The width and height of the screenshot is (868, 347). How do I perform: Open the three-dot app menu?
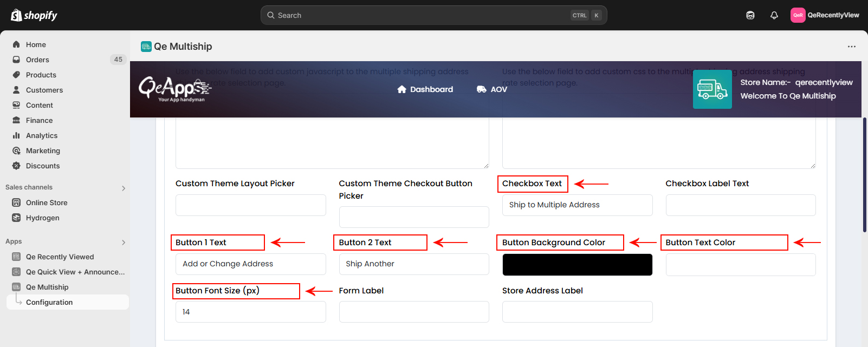pos(852,47)
